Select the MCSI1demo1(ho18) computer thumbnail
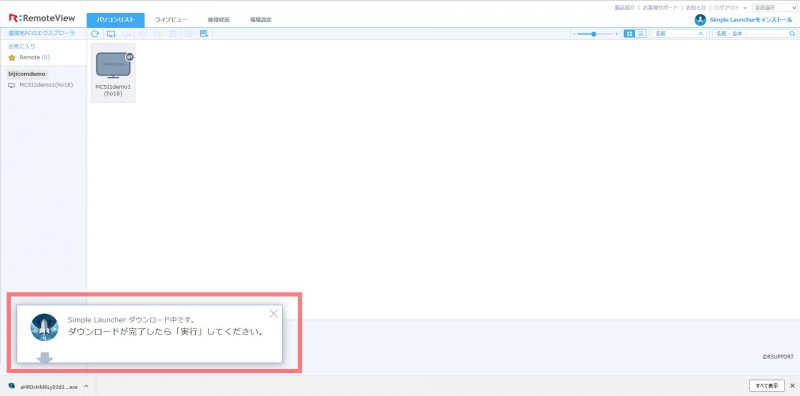 point(113,73)
